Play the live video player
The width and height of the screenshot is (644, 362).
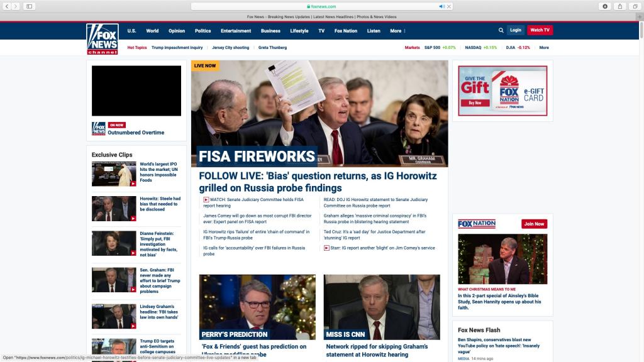click(136, 90)
